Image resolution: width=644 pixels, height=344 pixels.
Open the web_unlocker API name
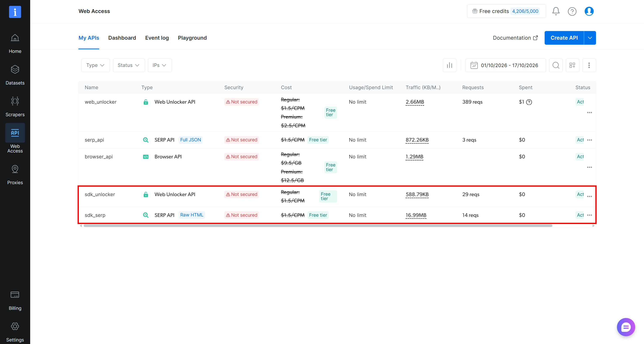pyautogui.click(x=100, y=102)
